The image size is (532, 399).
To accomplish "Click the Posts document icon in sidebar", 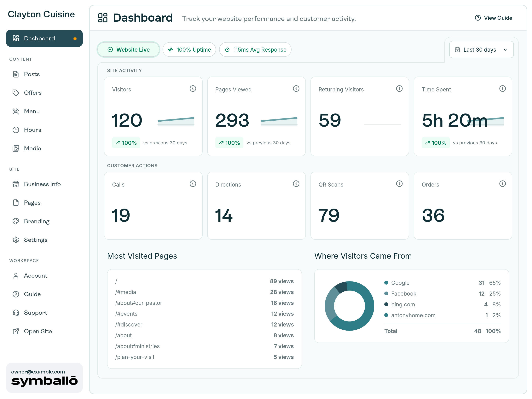I will [x=16, y=74].
